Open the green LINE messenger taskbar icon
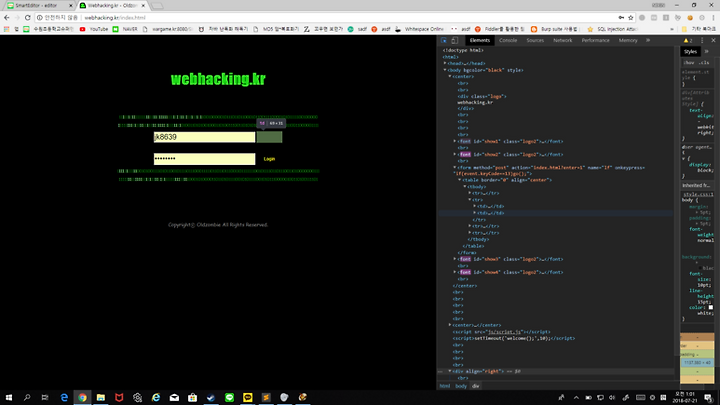 pos(229,397)
